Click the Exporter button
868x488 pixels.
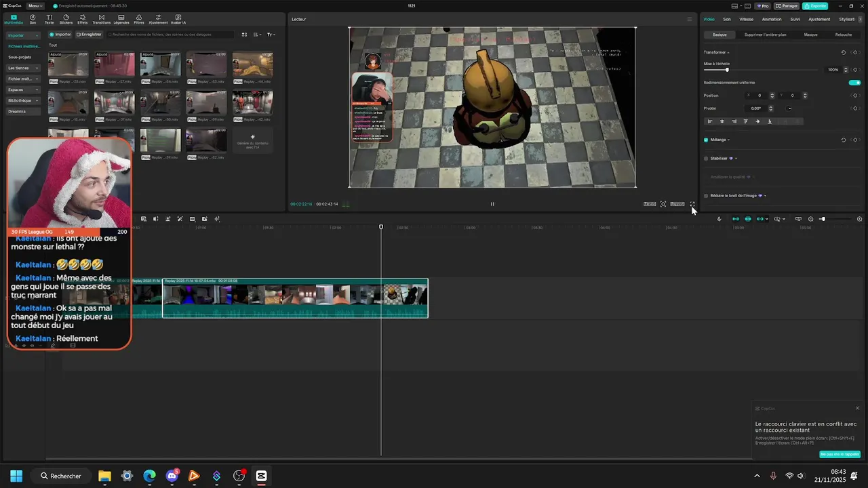pos(815,5)
